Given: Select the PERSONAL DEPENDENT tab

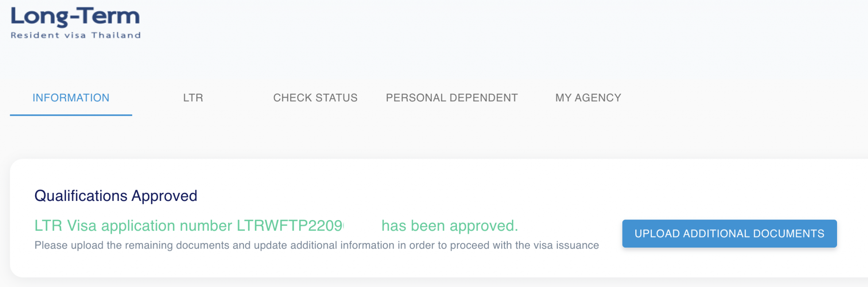Looking at the screenshot, I should pyautogui.click(x=451, y=98).
